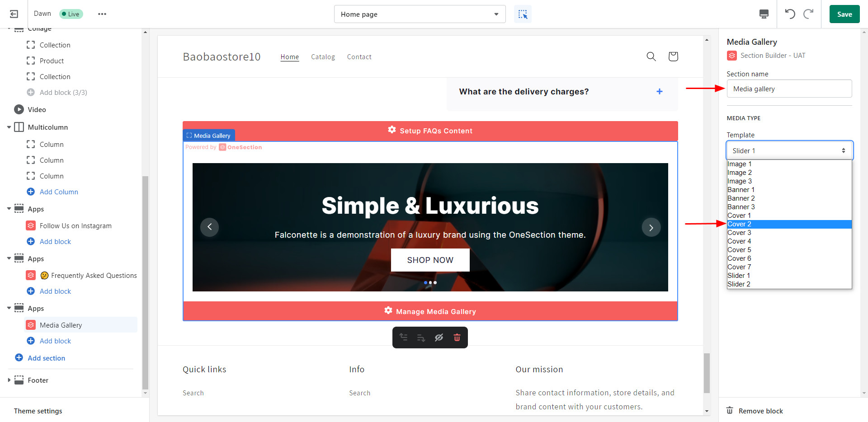
Task: Collapse Apps group above Follow Us on Instagram
Action: (9, 209)
